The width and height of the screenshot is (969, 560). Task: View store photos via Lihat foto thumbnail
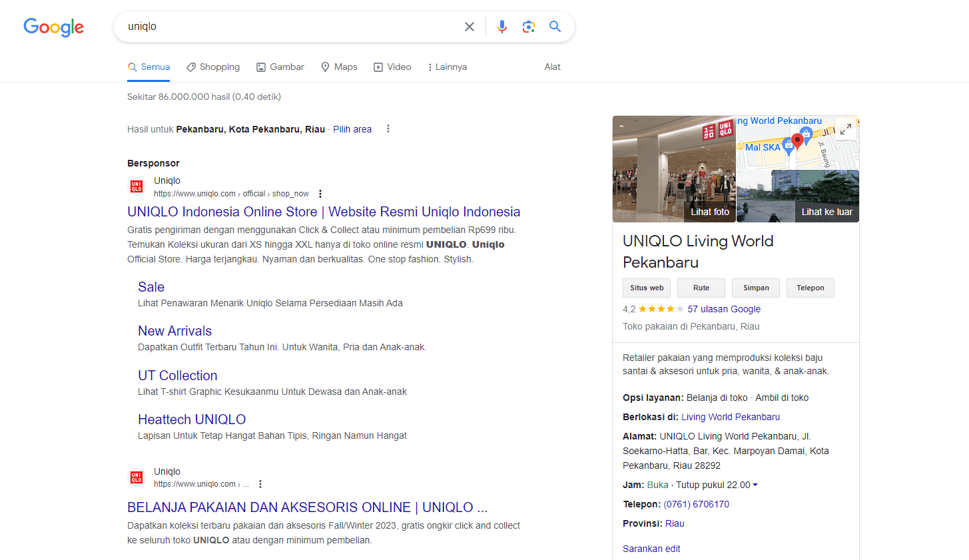pyautogui.click(x=674, y=170)
